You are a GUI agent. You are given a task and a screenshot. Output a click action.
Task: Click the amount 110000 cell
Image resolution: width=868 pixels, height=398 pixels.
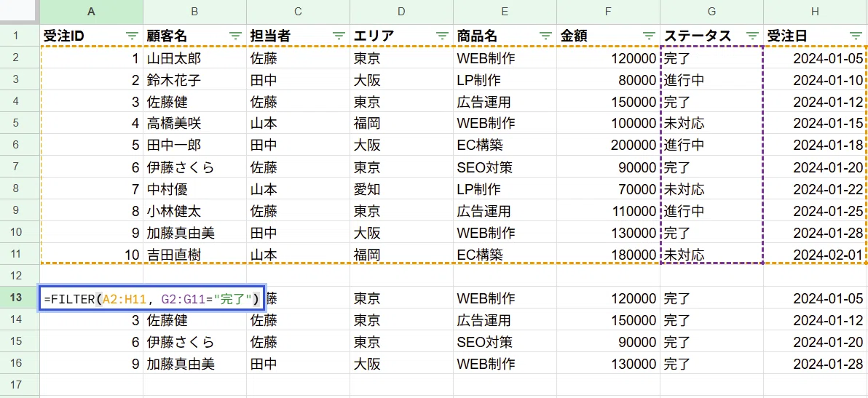click(608, 211)
